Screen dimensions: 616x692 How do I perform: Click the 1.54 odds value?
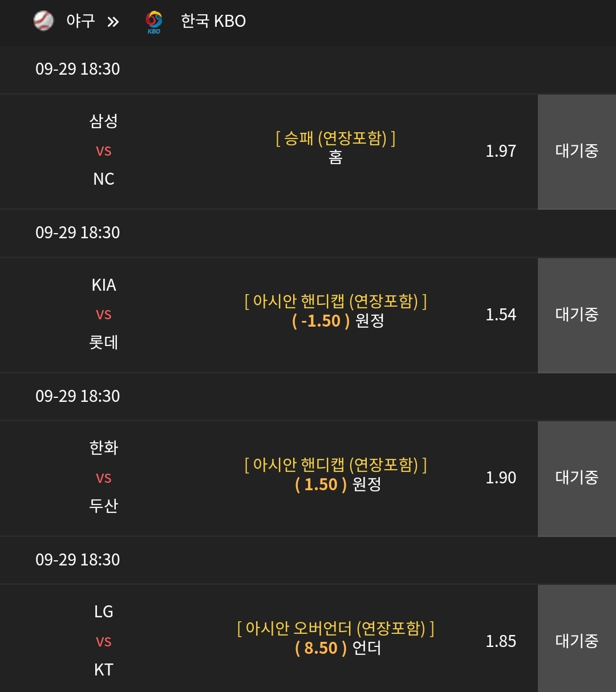[501, 315]
